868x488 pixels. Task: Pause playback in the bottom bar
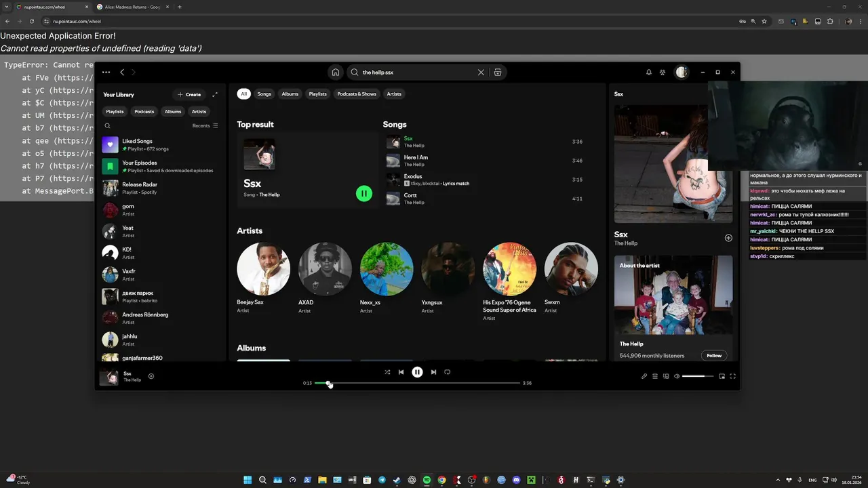[x=417, y=372]
